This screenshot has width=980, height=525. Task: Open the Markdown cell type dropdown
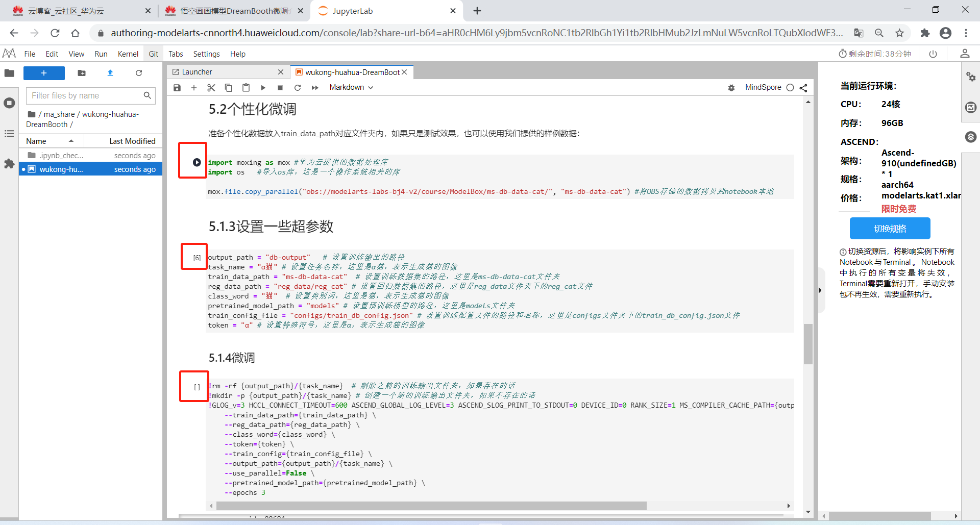tap(351, 87)
